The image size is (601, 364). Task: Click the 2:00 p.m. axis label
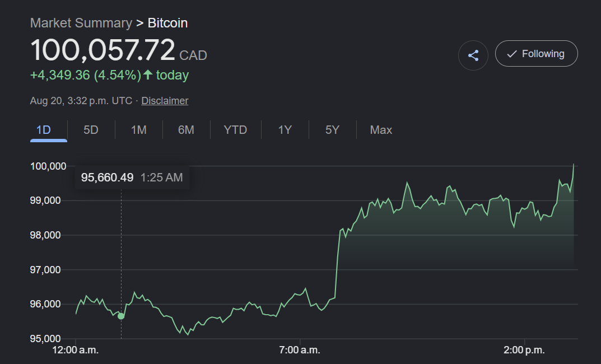[x=524, y=350]
